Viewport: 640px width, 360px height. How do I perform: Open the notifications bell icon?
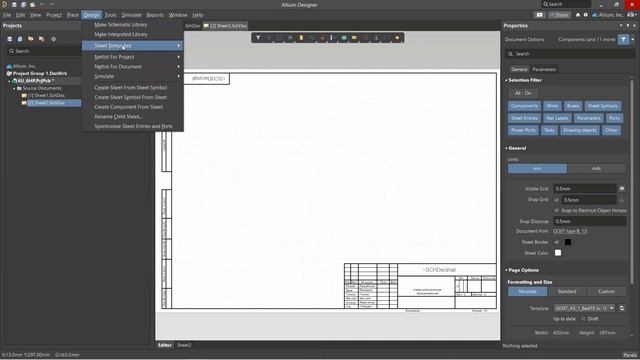pyautogui.click(x=578, y=15)
